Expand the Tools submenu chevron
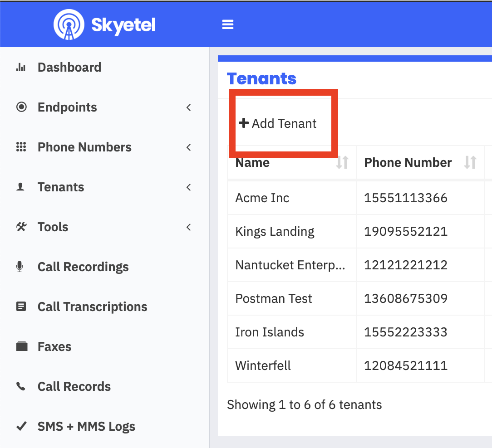 pos(188,227)
